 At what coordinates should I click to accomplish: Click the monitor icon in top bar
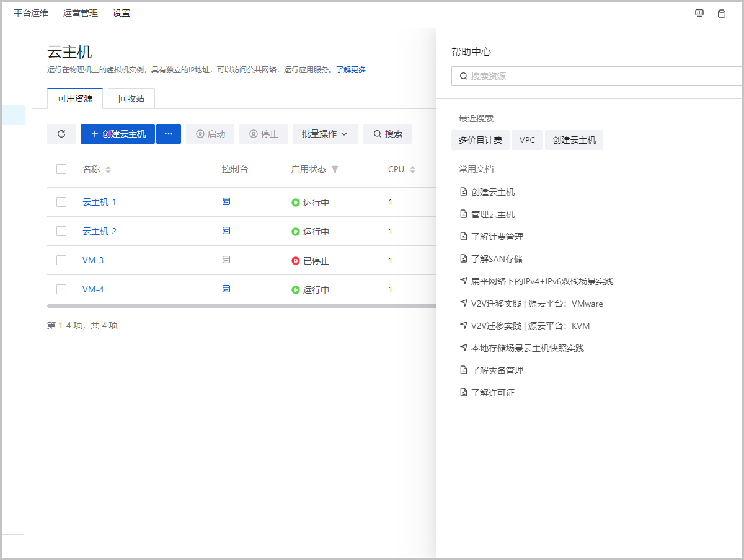[699, 13]
